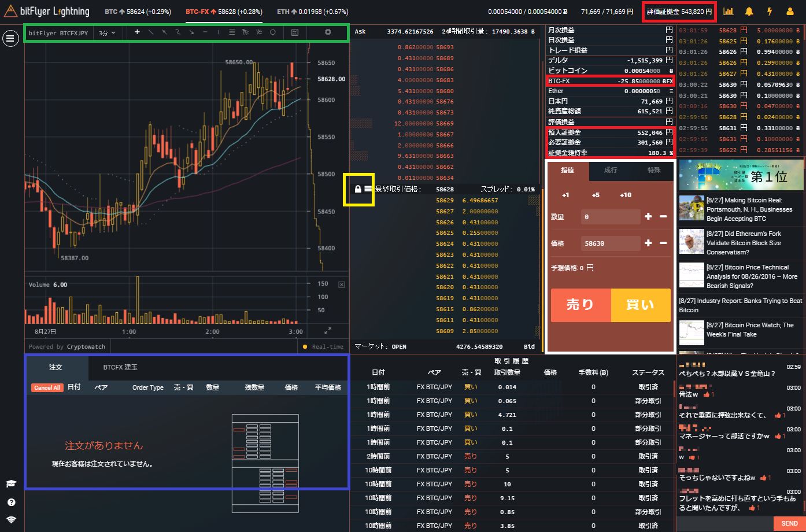The width and height of the screenshot is (806, 532).
Task: Open the hamburger menu in the sidebar
Action: pos(10,38)
